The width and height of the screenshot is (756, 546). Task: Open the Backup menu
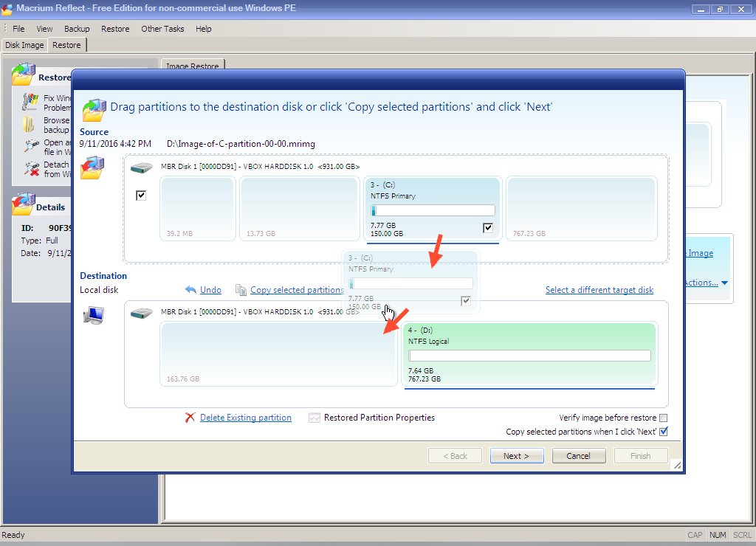[x=77, y=29]
